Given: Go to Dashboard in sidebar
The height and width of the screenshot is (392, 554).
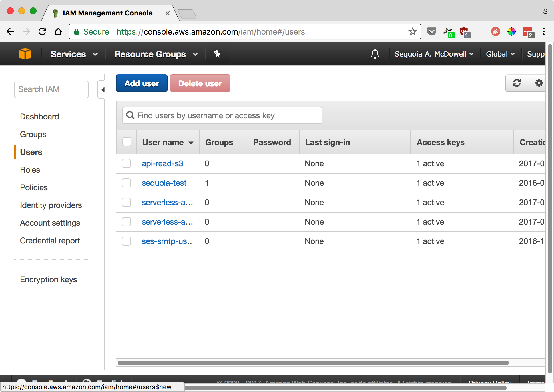Looking at the screenshot, I should (x=39, y=117).
